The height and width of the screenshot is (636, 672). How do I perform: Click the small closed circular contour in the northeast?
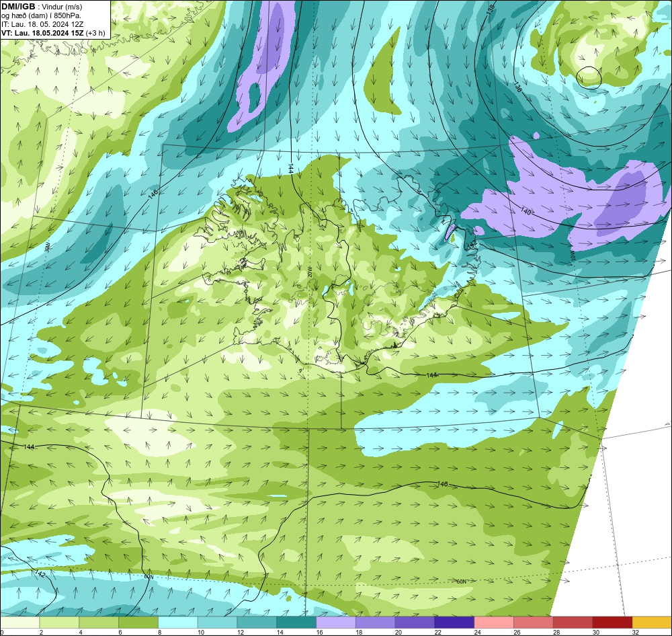[589, 78]
